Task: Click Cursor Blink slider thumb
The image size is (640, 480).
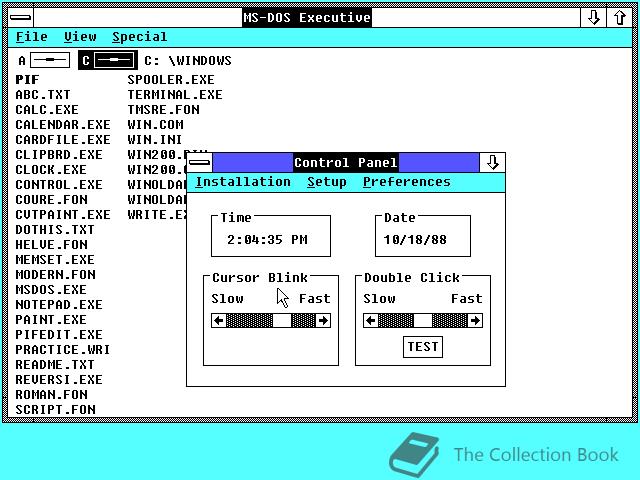Action: (282, 320)
